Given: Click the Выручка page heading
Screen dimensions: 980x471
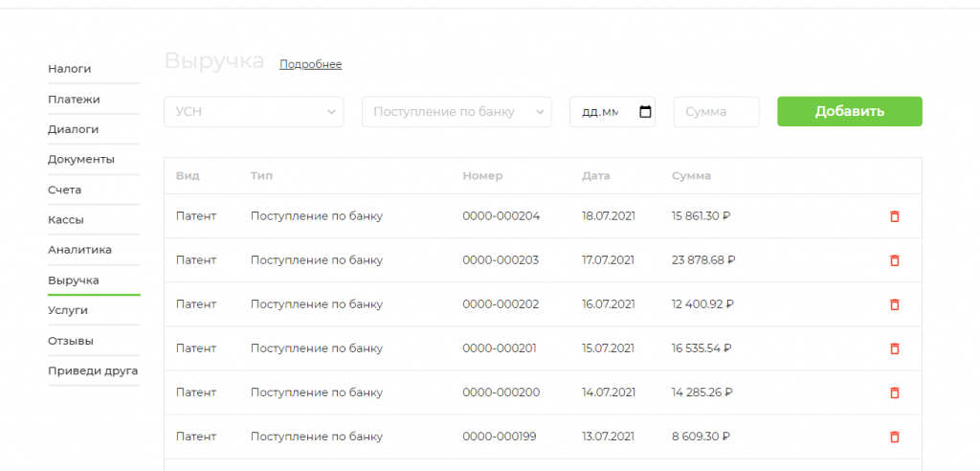Looking at the screenshot, I should [x=214, y=62].
